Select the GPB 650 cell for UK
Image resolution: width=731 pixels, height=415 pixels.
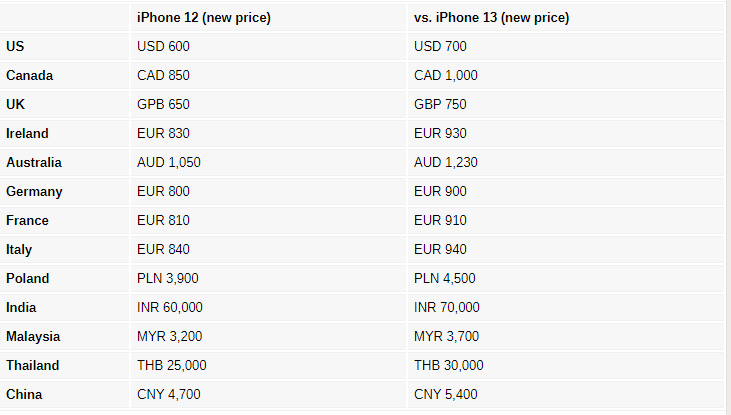coord(163,104)
